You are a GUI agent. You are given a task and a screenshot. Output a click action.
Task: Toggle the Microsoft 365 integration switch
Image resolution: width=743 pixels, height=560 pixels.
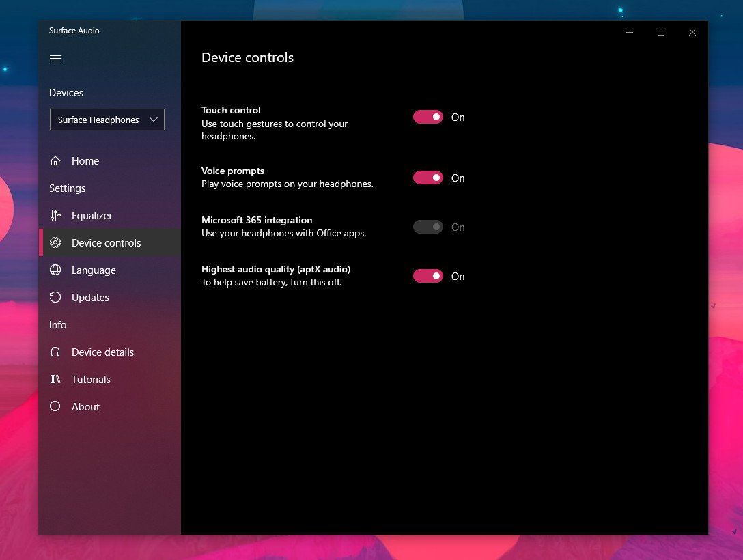point(428,227)
